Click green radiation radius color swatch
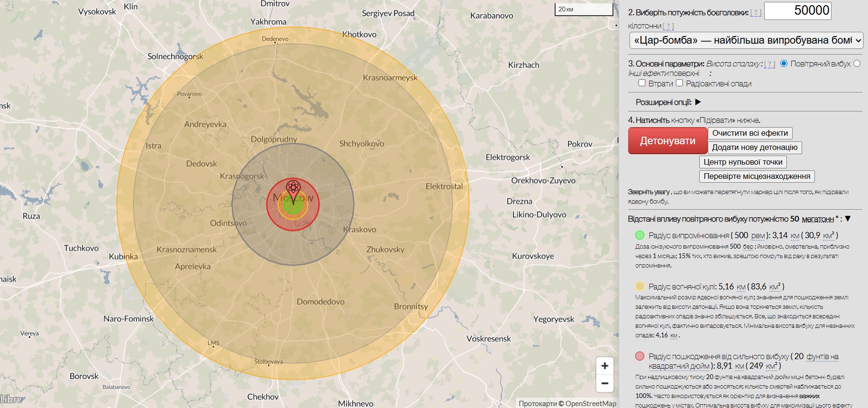The width and height of the screenshot is (868, 408). pos(640,235)
